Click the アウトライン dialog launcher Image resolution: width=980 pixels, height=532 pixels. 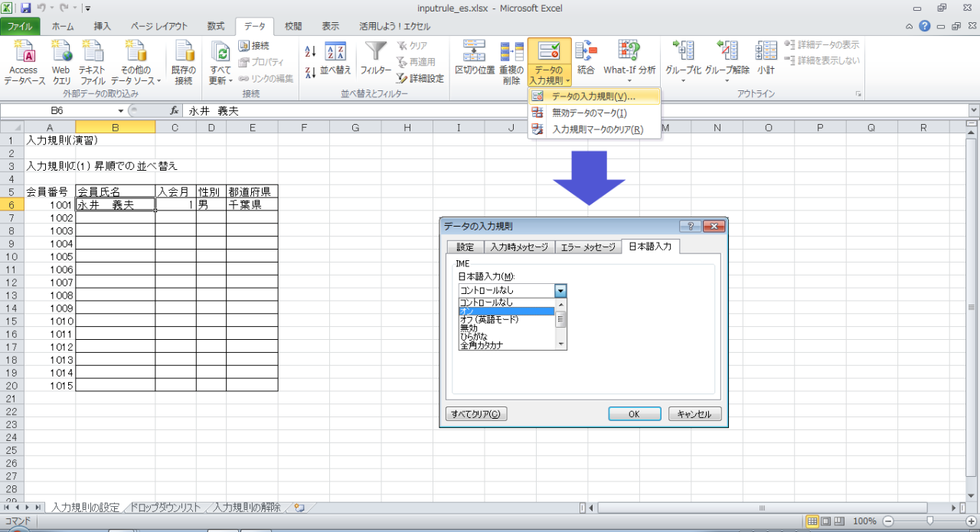click(858, 94)
